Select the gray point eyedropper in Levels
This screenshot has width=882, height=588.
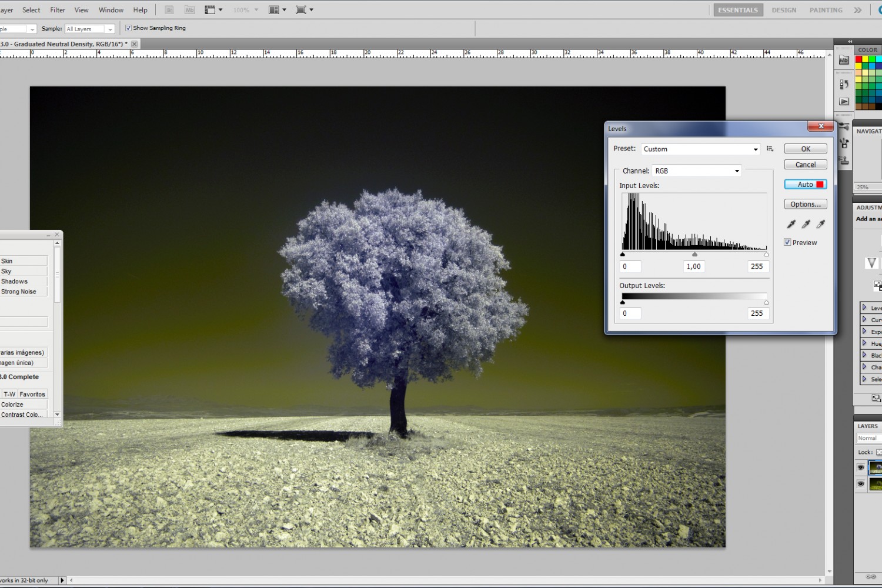(x=806, y=224)
